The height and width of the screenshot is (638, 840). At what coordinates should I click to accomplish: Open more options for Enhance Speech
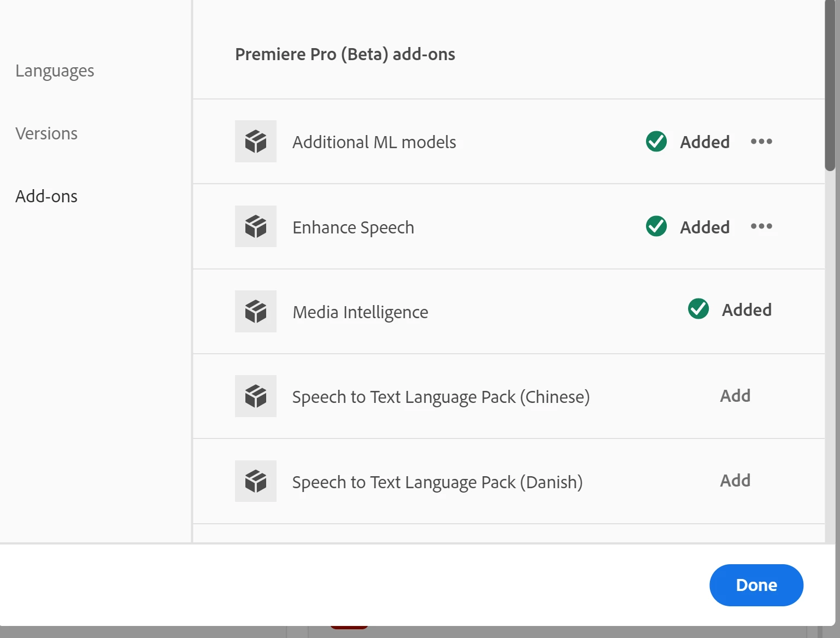(761, 226)
